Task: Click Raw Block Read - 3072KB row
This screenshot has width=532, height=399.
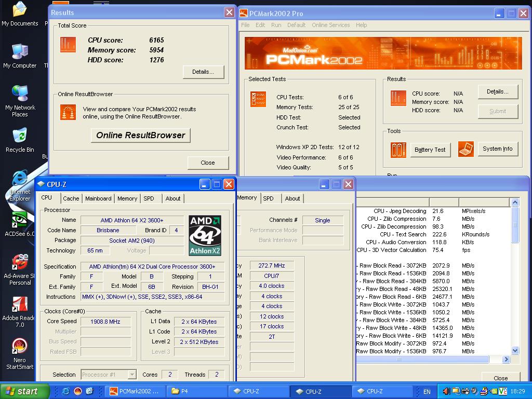Action: coord(433,265)
